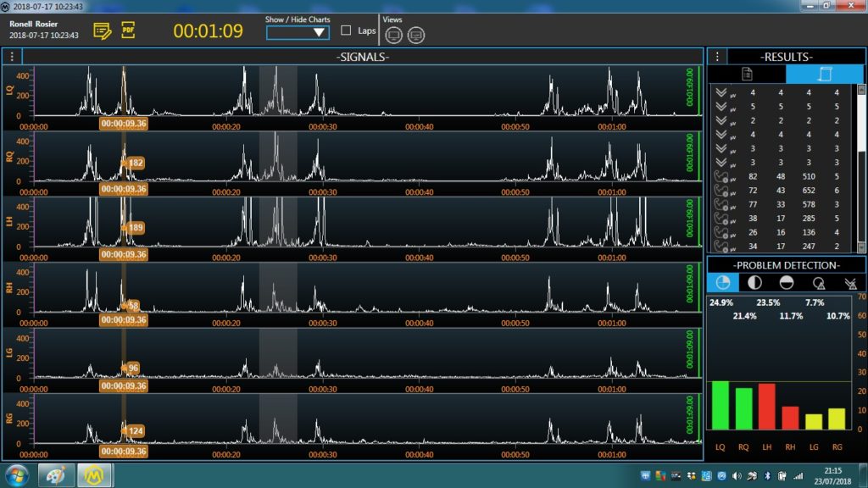Select the circle warning detection view
868x488 pixels.
tap(818, 283)
